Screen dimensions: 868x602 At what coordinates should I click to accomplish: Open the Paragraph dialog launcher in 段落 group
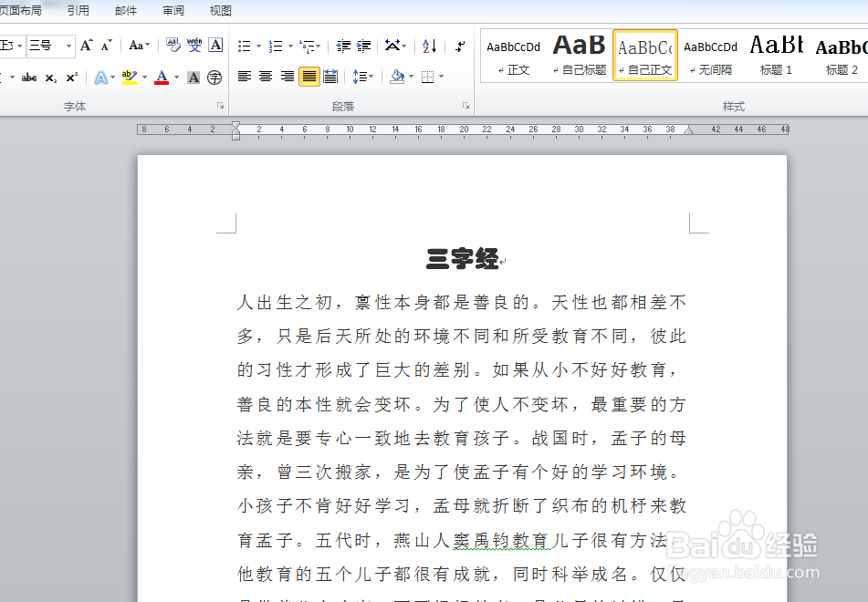(x=466, y=106)
